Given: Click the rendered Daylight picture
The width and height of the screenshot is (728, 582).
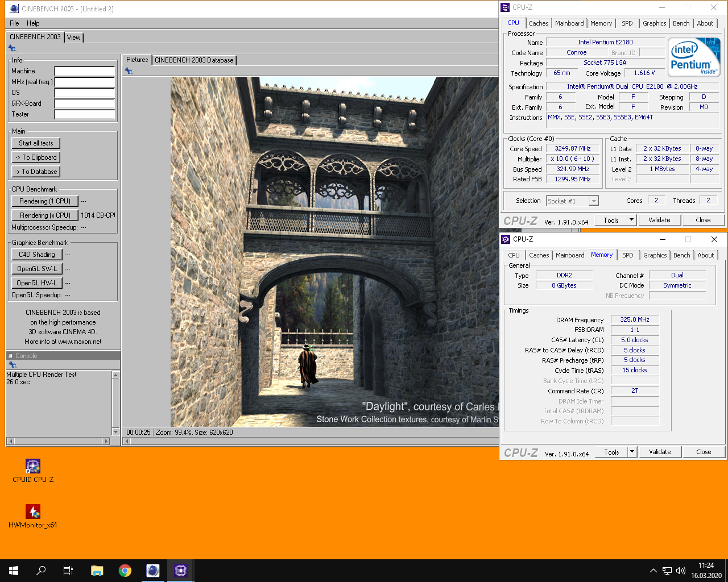Looking at the screenshot, I should click(x=334, y=251).
